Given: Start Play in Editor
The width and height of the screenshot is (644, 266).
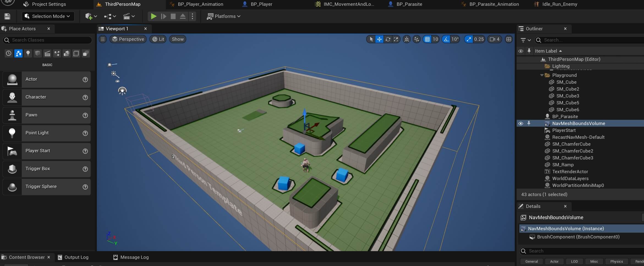Looking at the screenshot, I should (154, 16).
